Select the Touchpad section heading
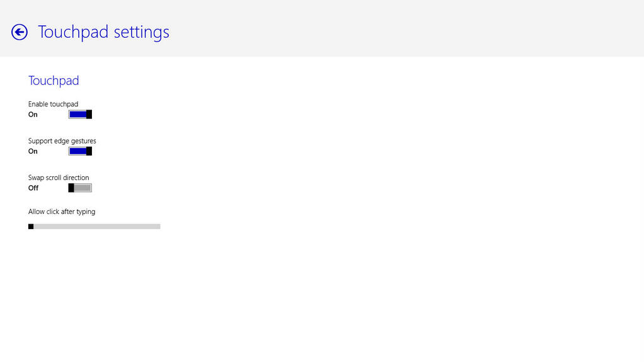The width and height of the screenshot is (644, 362). click(x=54, y=81)
